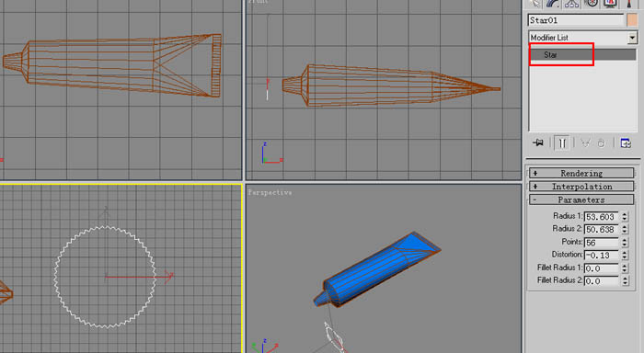Click the object color swatch
644x353 pixels.
[632, 20]
